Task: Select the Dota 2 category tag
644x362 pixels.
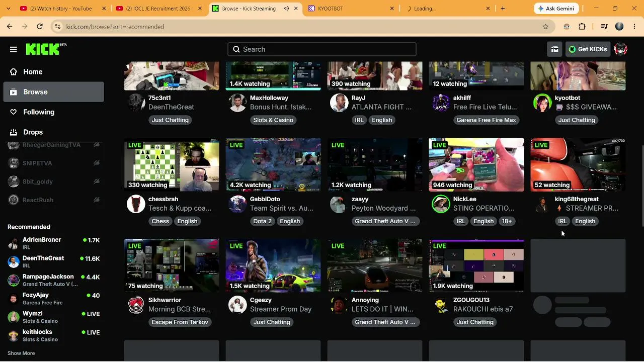Action: coord(262,221)
